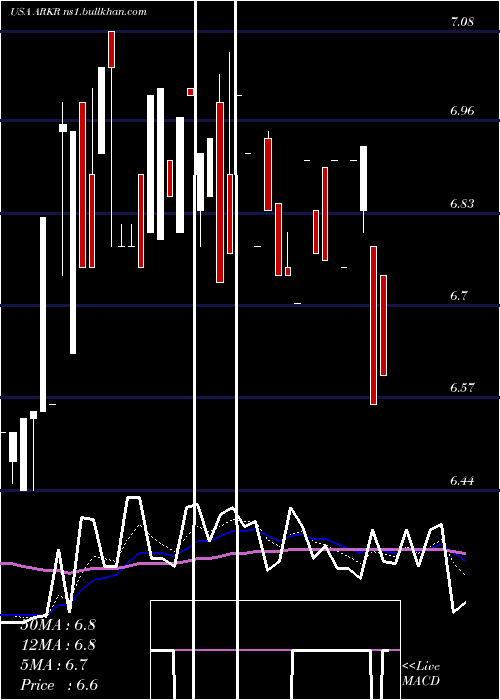Click the '5MA : 6.7' indicator text
Image resolution: width=500 pixels, height=700 pixels.
(54, 665)
